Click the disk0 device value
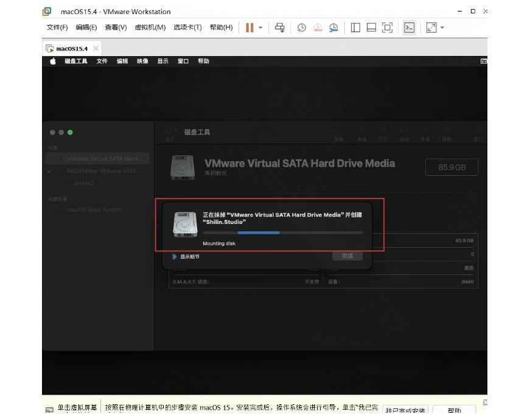 467,282
